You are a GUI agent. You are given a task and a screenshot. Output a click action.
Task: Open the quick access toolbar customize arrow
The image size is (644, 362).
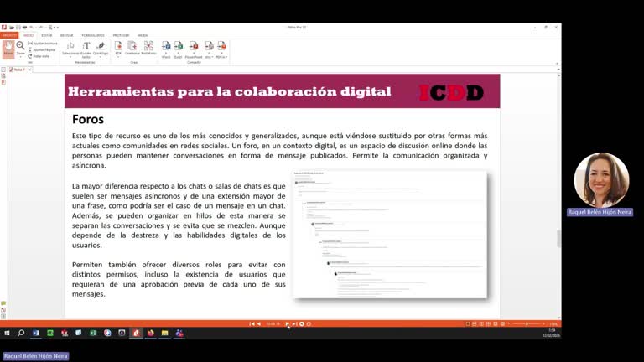pyautogui.click(x=58, y=28)
